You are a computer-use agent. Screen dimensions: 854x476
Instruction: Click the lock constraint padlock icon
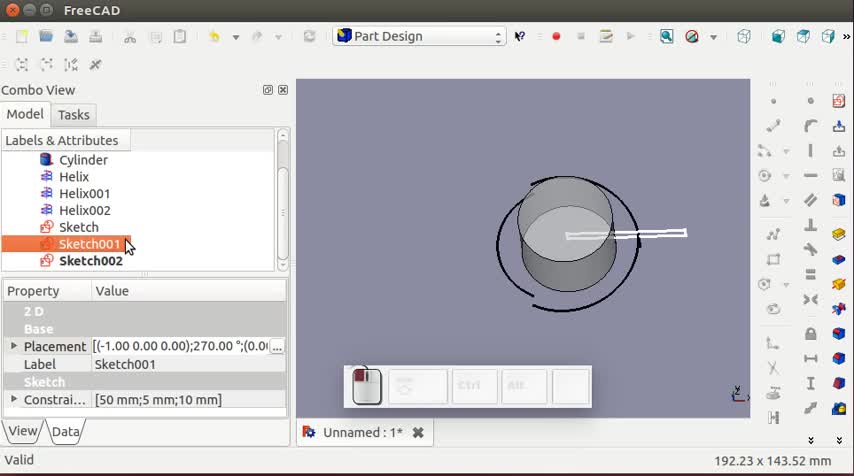(x=810, y=334)
